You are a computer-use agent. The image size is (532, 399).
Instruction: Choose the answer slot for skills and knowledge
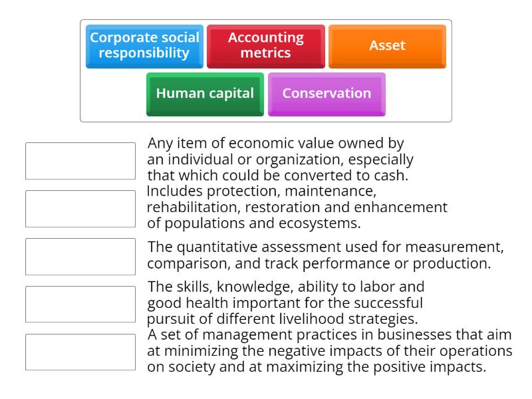coord(80,305)
